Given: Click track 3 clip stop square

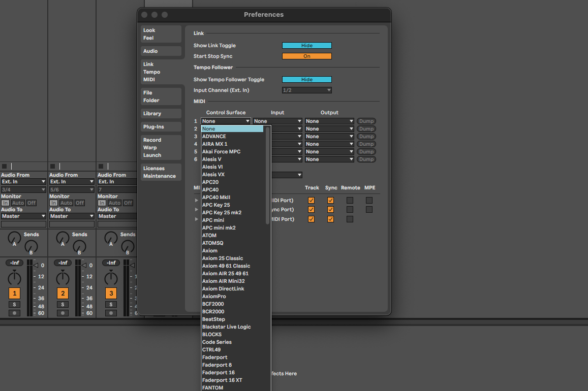Looking at the screenshot, I should point(101,166).
